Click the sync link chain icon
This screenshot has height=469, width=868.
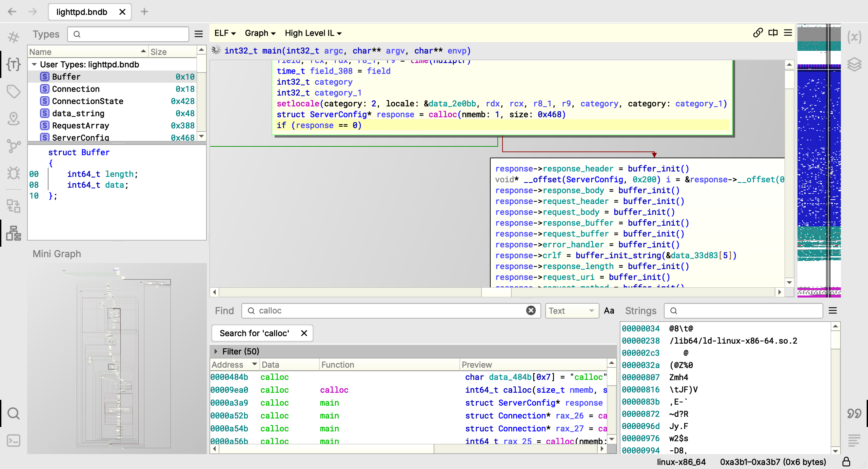pos(758,33)
